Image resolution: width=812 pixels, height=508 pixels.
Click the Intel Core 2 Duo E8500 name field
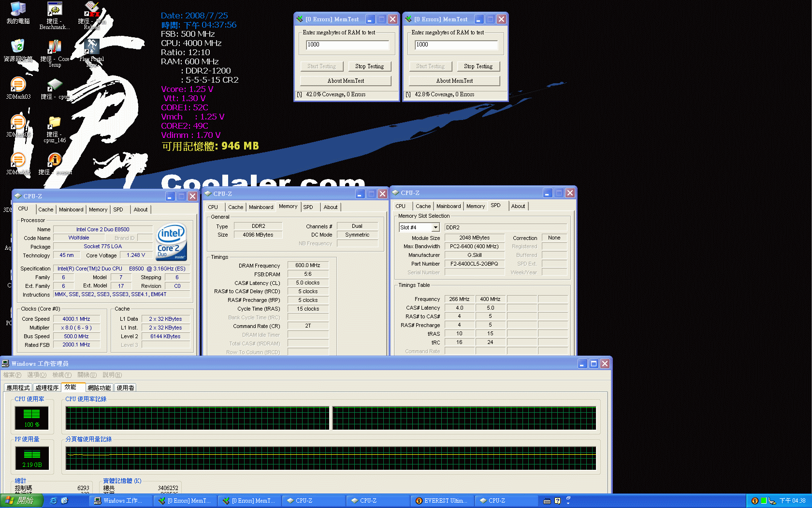click(x=102, y=229)
